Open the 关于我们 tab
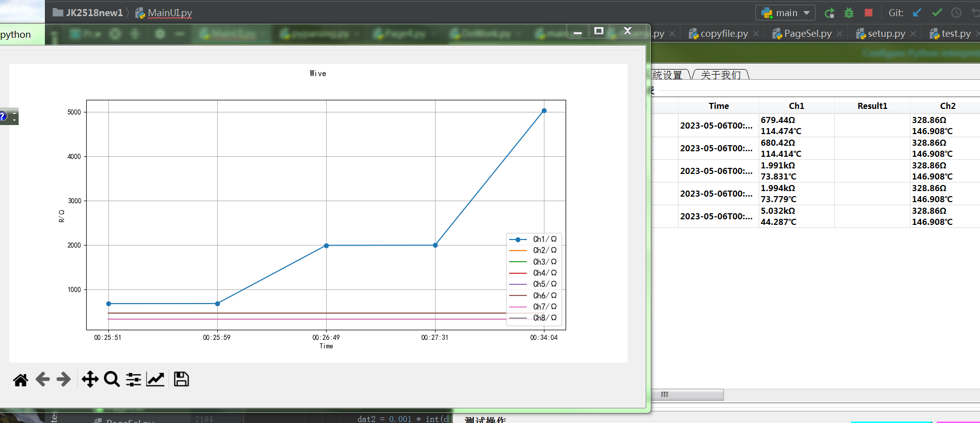 [720, 75]
